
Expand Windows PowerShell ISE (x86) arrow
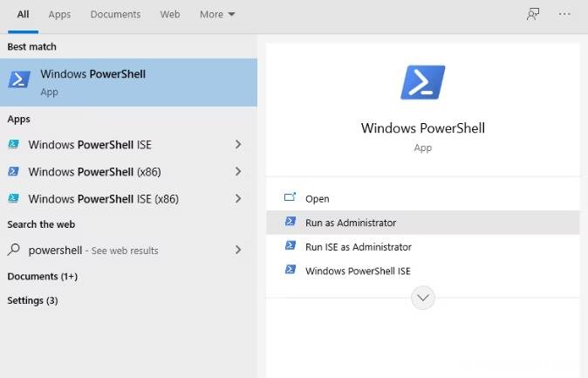238,198
